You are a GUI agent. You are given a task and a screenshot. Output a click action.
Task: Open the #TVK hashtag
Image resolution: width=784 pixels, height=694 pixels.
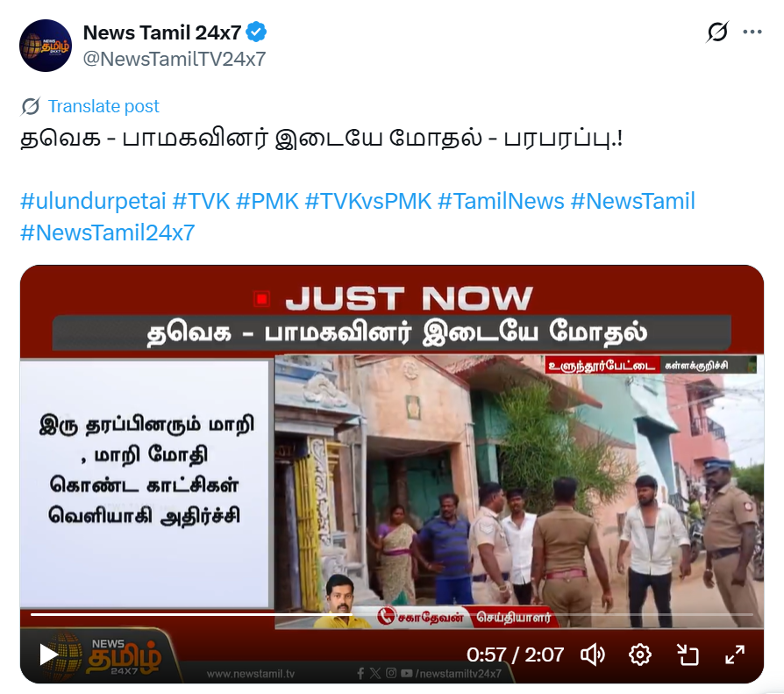click(201, 201)
